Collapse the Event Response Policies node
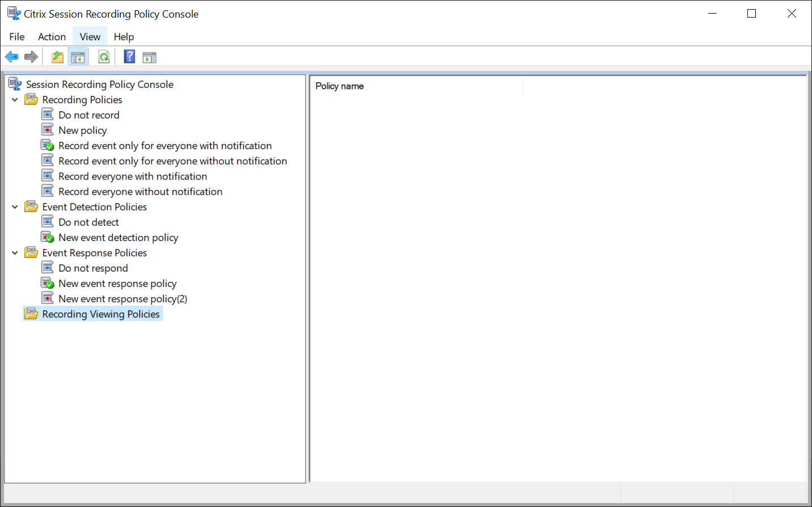This screenshot has height=507, width=812. coord(15,252)
